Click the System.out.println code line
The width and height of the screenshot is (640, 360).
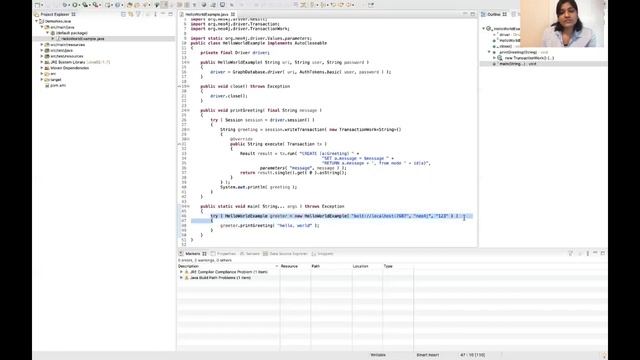(258, 187)
